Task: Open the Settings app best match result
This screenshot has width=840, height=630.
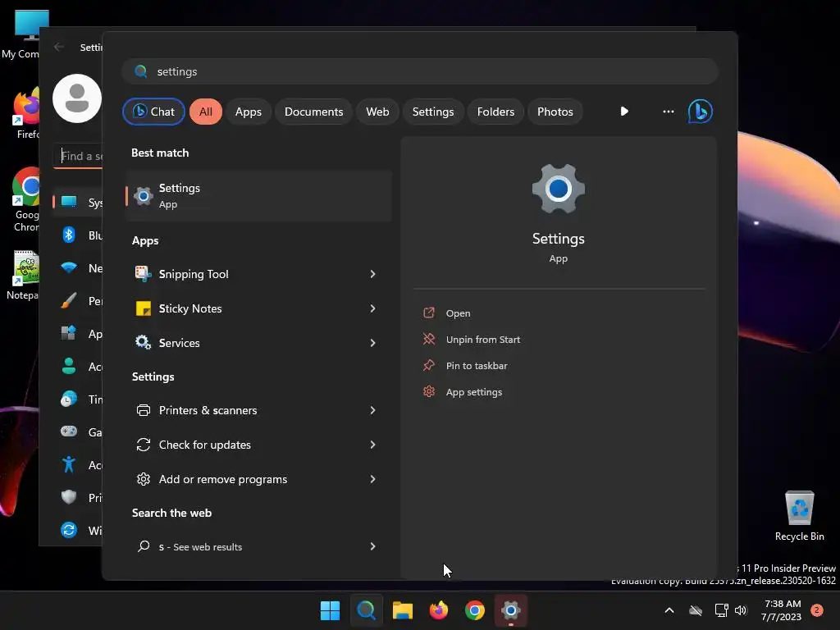Action: tap(258, 195)
